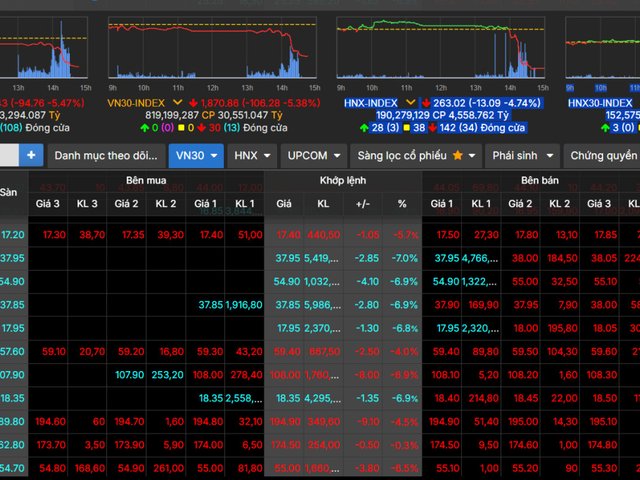Click the star icon in Sàng lọc cổ phiếu
This screenshot has width=640, height=480.
(x=458, y=156)
